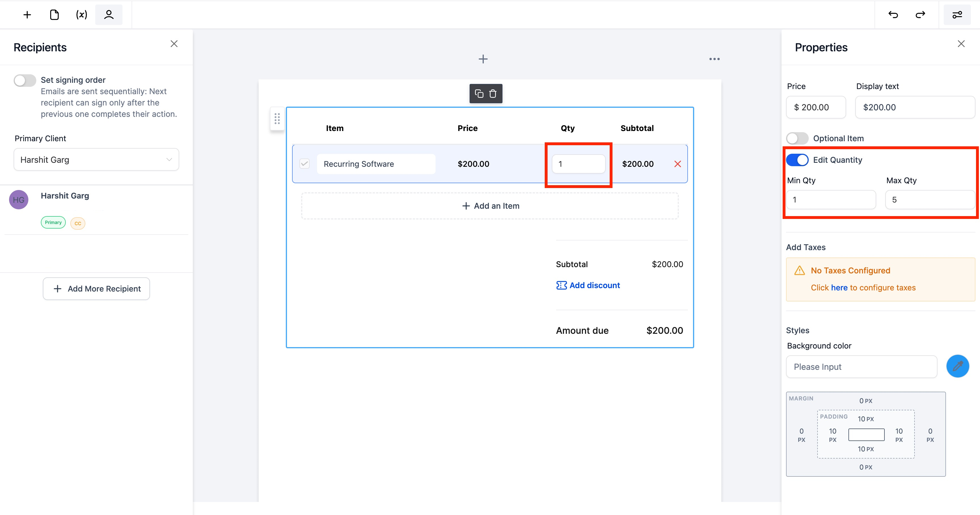Close the Recipients panel
The image size is (980, 515).
pos(174,44)
